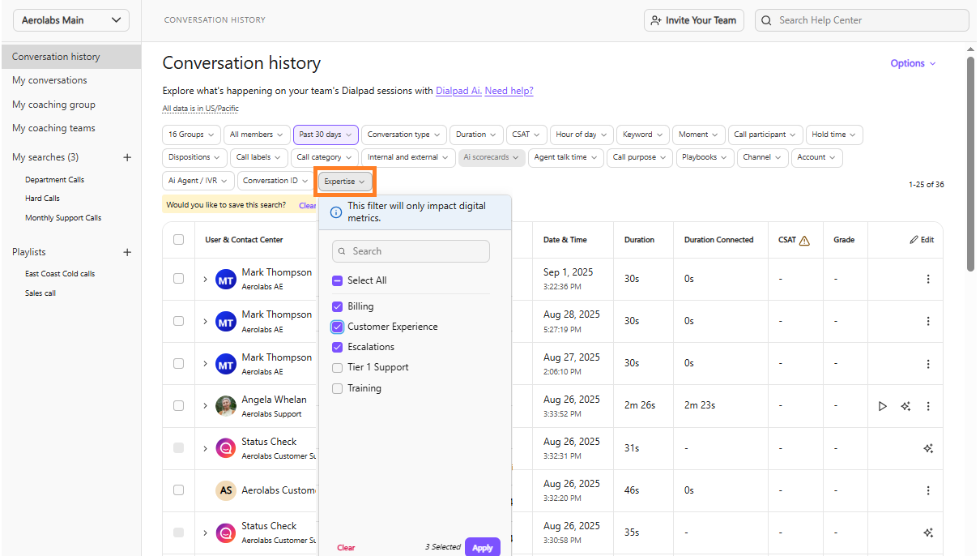Open the Past 30 days date filter

(x=326, y=135)
